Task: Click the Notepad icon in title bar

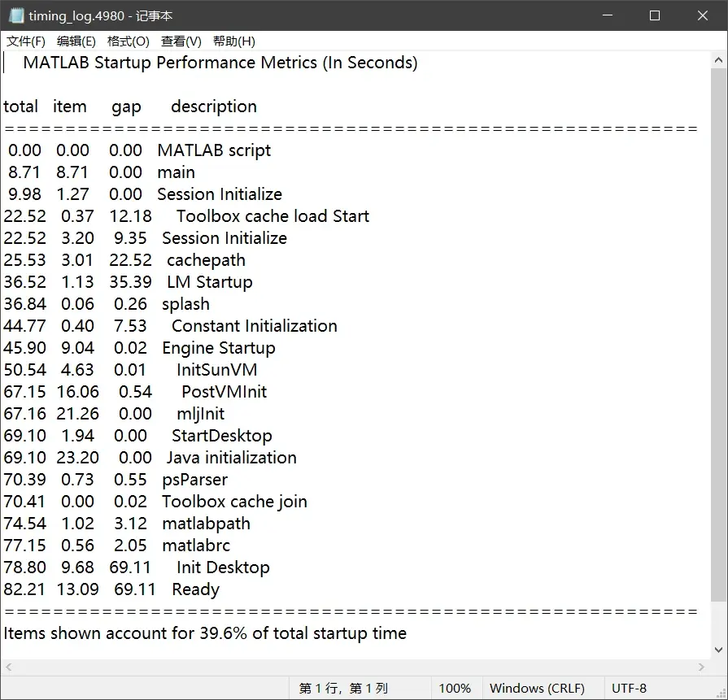Action: pos(16,15)
